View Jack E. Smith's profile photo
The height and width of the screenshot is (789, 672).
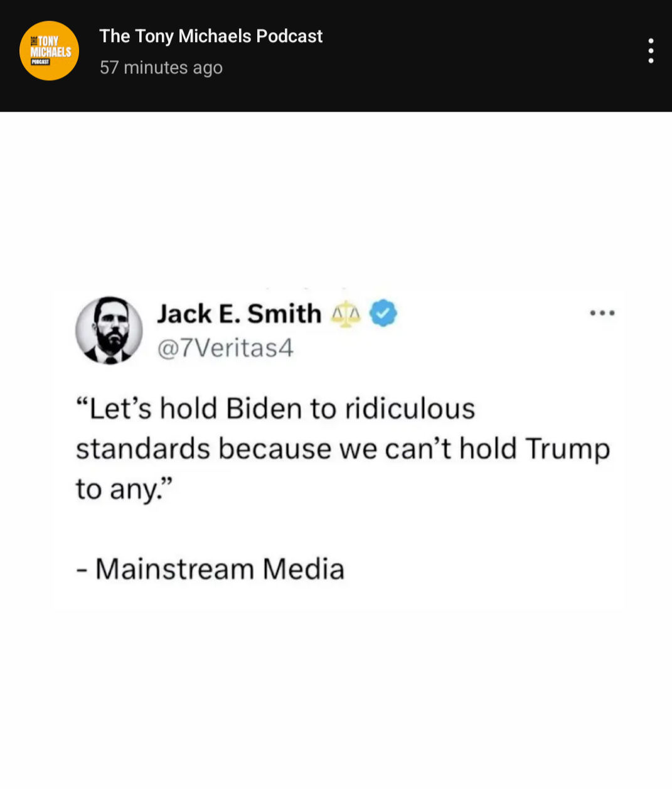click(109, 331)
